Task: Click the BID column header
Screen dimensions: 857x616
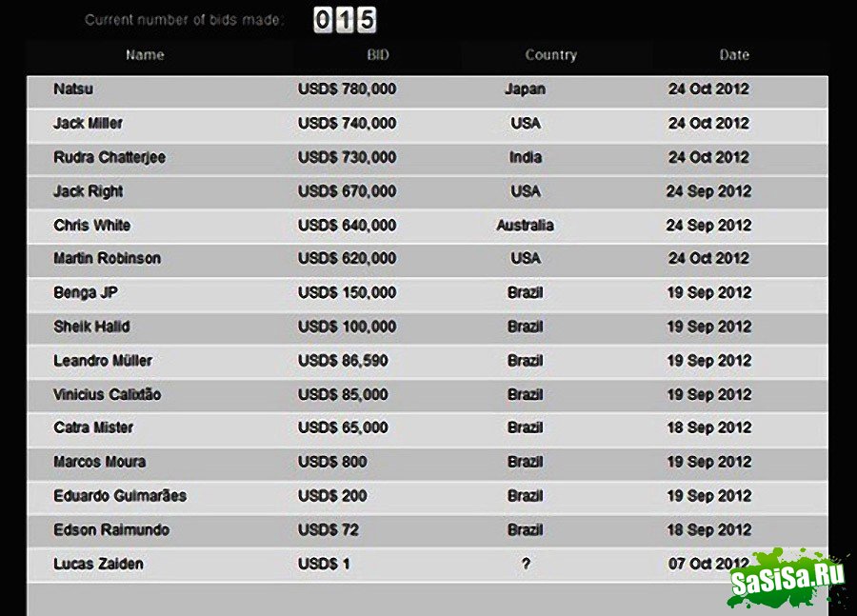Action: coord(378,54)
